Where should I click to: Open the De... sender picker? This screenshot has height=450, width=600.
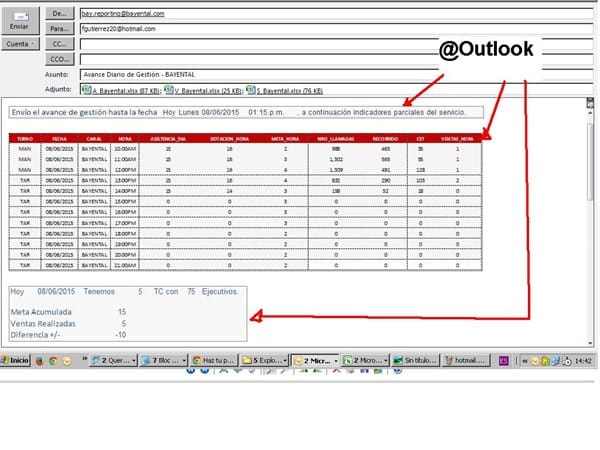tap(60, 13)
